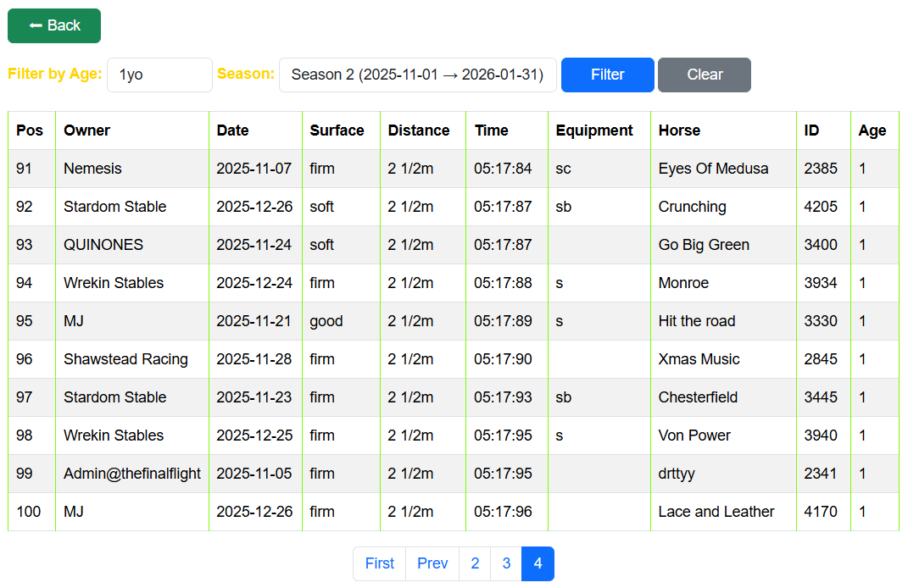The image size is (908, 588).
Task: Click the Shawstead Racing owner cell
Action: pyautogui.click(x=125, y=359)
